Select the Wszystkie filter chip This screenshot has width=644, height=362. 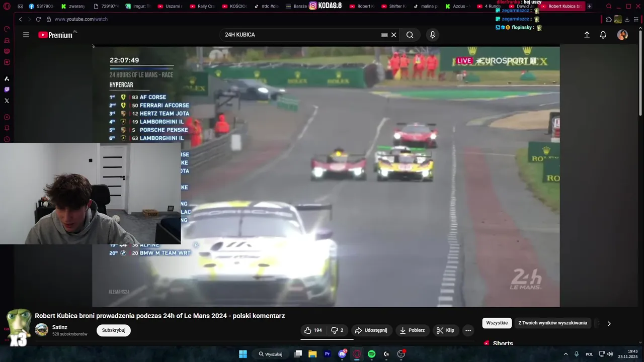point(497,323)
